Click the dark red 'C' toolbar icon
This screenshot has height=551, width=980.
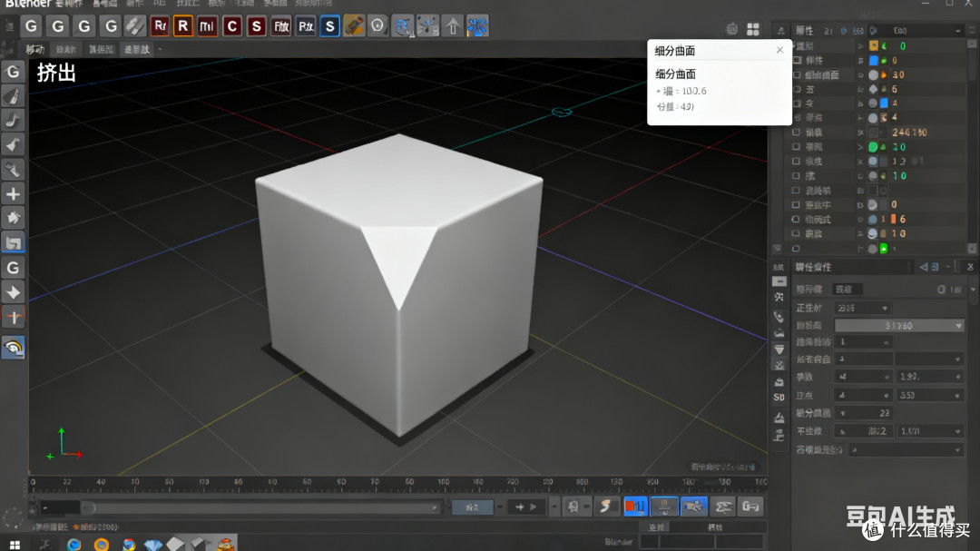(232, 26)
